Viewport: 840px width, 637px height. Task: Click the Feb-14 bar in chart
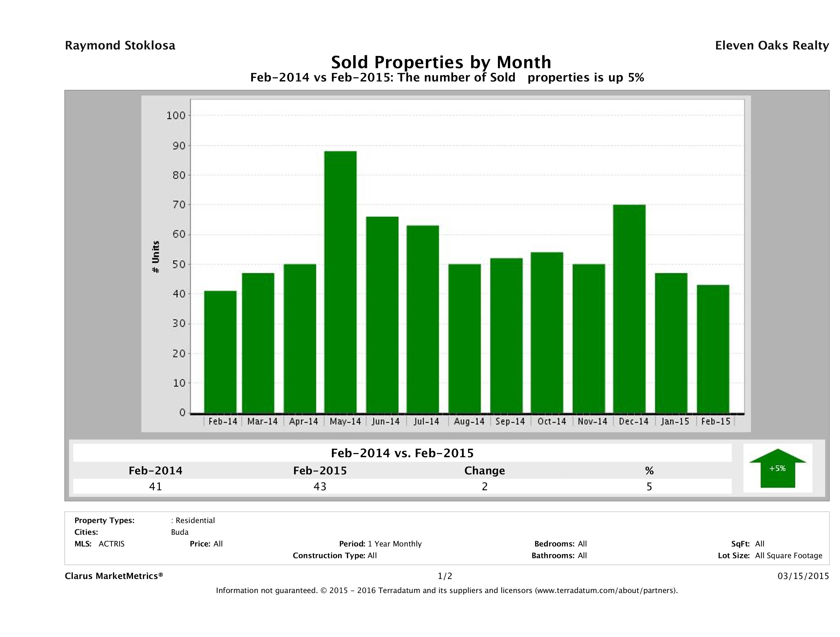click(x=220, y=352)
